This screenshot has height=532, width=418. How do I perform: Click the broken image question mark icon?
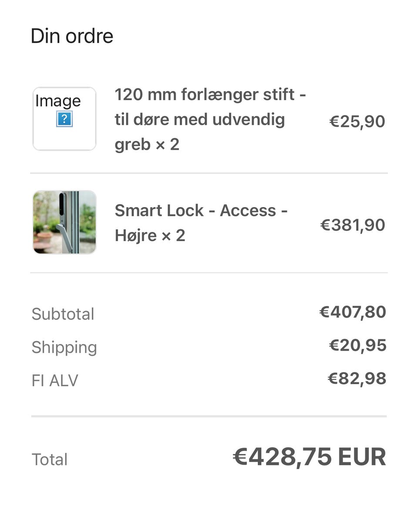point(64,119)
